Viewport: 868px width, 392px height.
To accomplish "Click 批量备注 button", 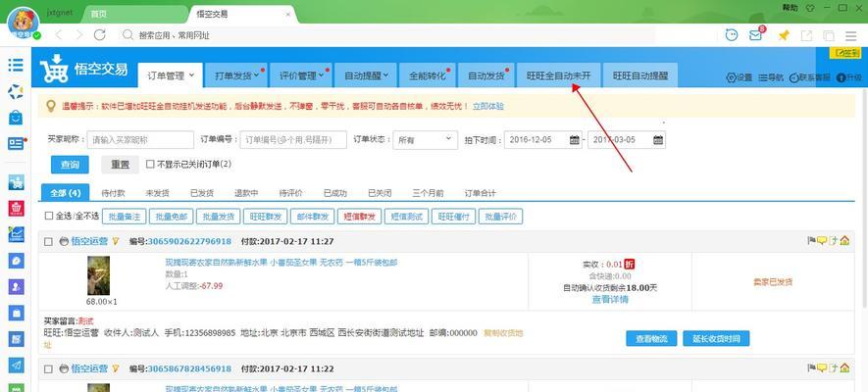I will 124,217.
